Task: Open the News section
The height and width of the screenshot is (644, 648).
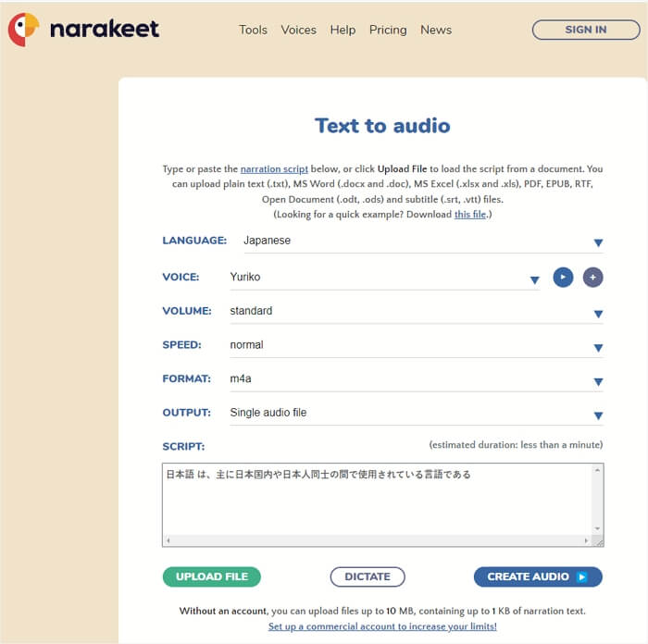Action: pyautogui.click(x=436, y=30)
